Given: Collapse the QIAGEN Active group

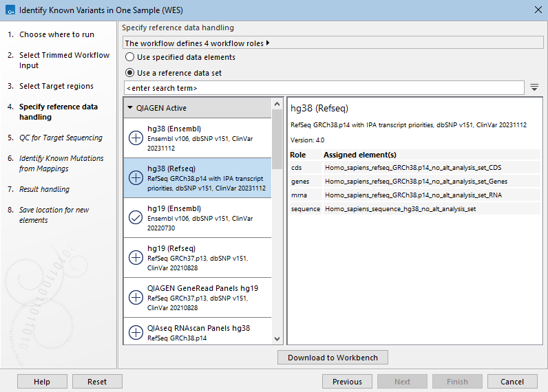Looking at the screenshot, I should [130, 108].
